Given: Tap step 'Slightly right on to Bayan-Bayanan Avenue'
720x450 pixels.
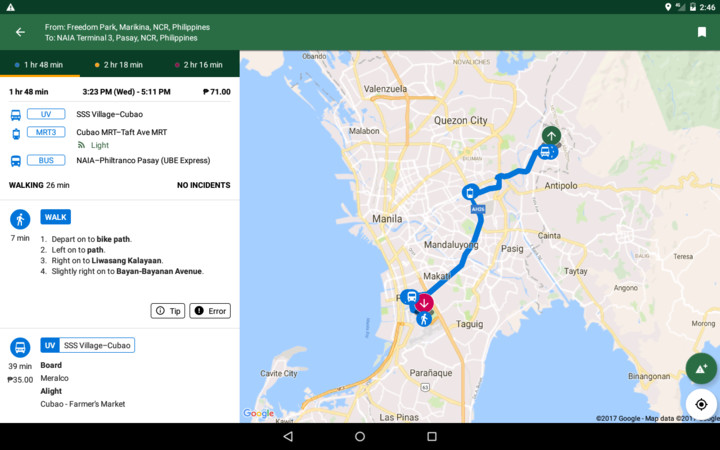Looking at the screenshot, I should (127, 271).
